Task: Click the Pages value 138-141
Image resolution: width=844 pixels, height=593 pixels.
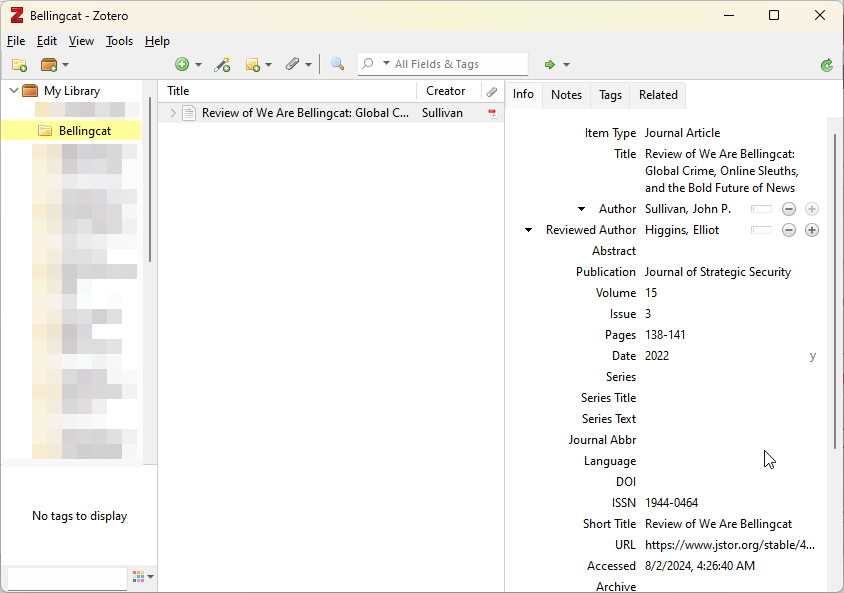Action: pos(665,335)
